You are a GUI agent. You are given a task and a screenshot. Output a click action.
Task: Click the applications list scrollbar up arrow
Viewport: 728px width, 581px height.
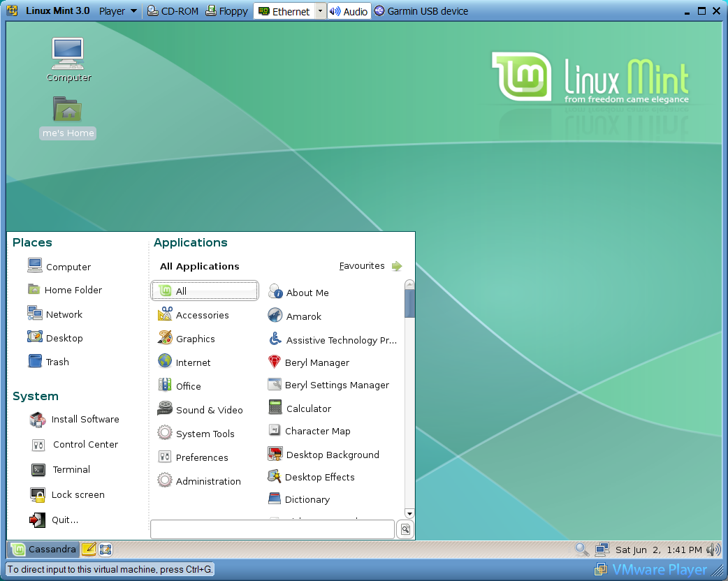(x=409, y=284)
